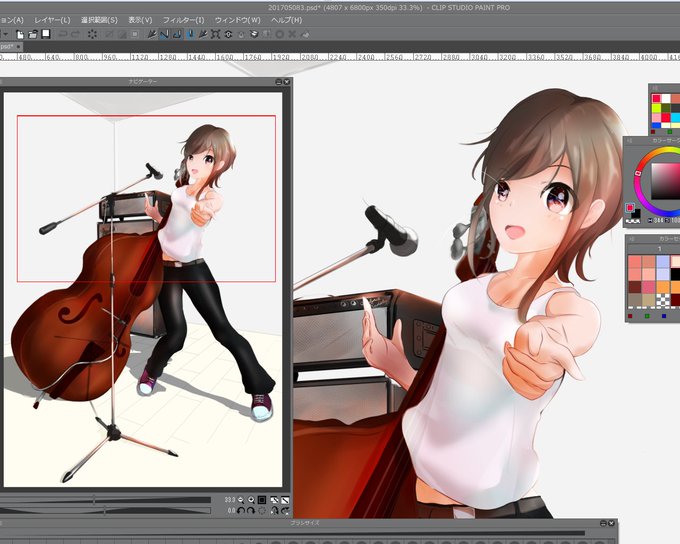The height and width of the screenshot is (544, 680).
Task: Toggle the highlighted snap to ruler icon
Action: pos(164,34)
